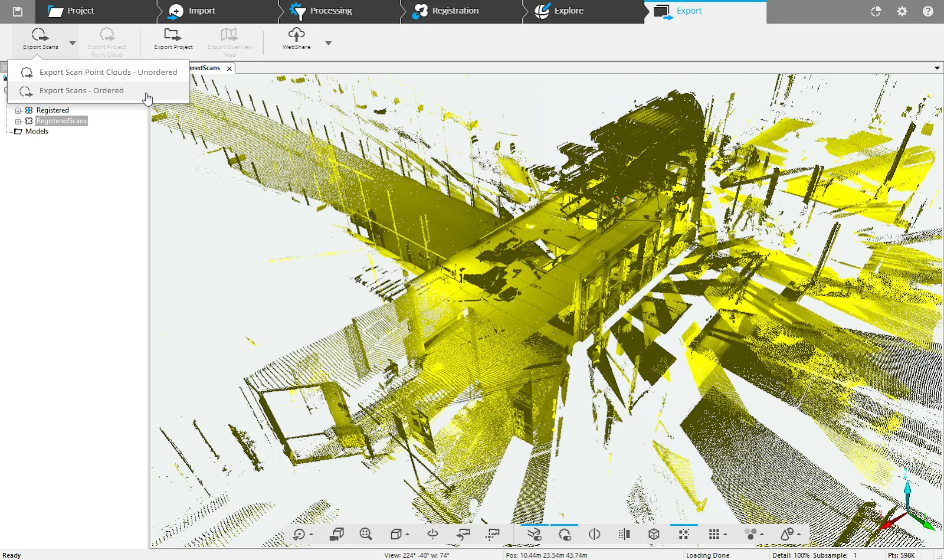This screenshot has width=944, height=560.
Task: Click 'Loading Done' in the status bar
Action: coord(707,555)
